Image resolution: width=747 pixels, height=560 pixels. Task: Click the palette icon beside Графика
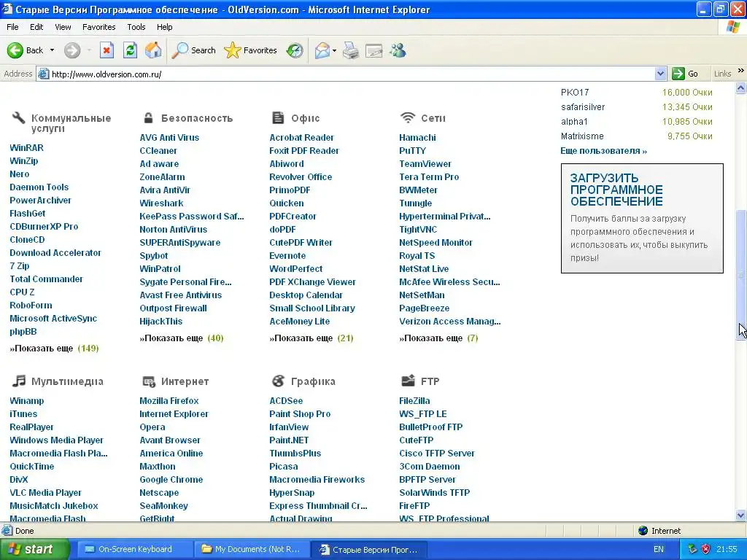point(278,381)
